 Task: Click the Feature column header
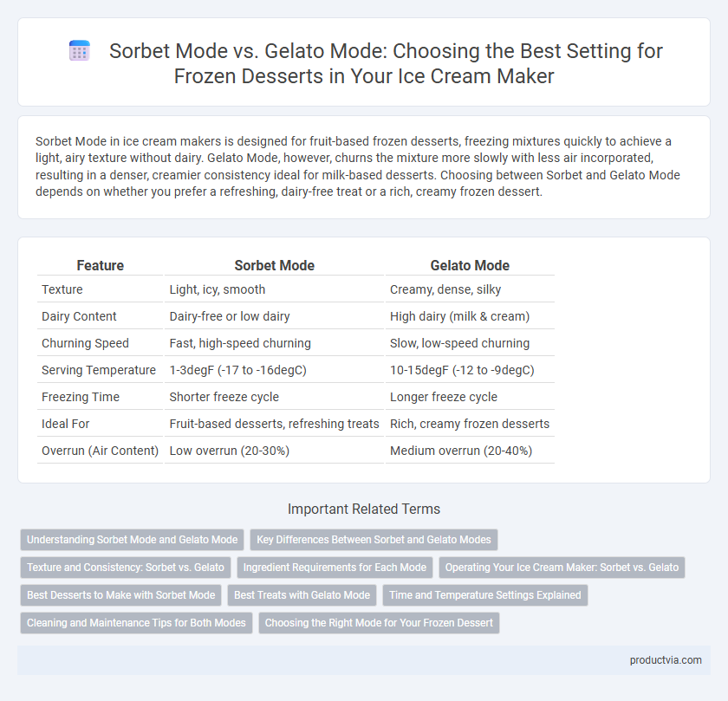(x=101, y=265)
